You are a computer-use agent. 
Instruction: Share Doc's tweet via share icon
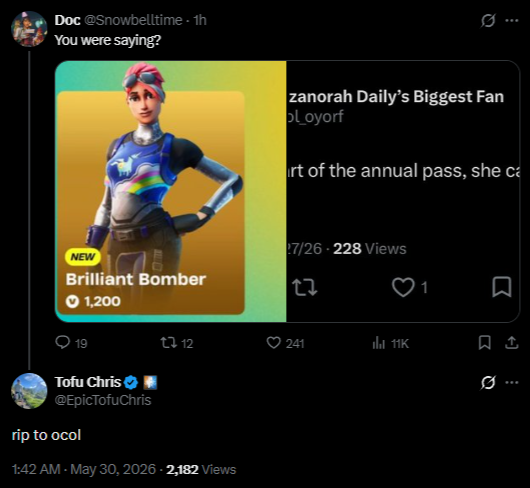click(x=511, y=343)
